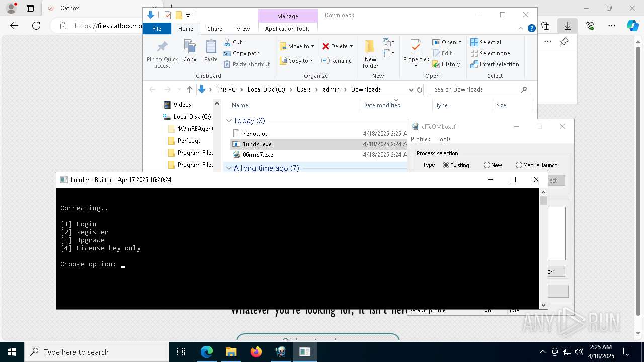
Task: Sort files by Type column
Action: click(x=442, y=105)
